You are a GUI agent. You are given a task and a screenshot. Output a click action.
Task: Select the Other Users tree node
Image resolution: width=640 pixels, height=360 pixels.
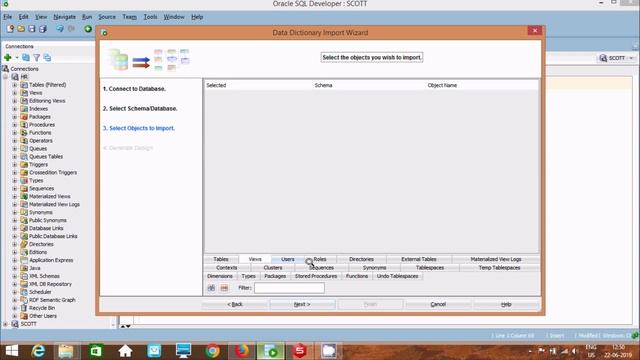click(x=42, y=316)
